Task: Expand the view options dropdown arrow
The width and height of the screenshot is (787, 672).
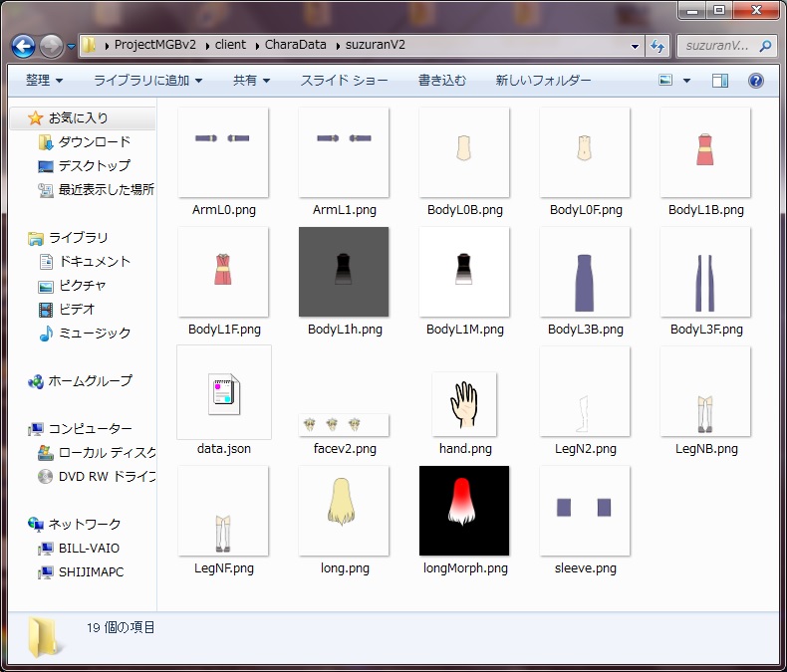Action: click(x=687, y=81)
